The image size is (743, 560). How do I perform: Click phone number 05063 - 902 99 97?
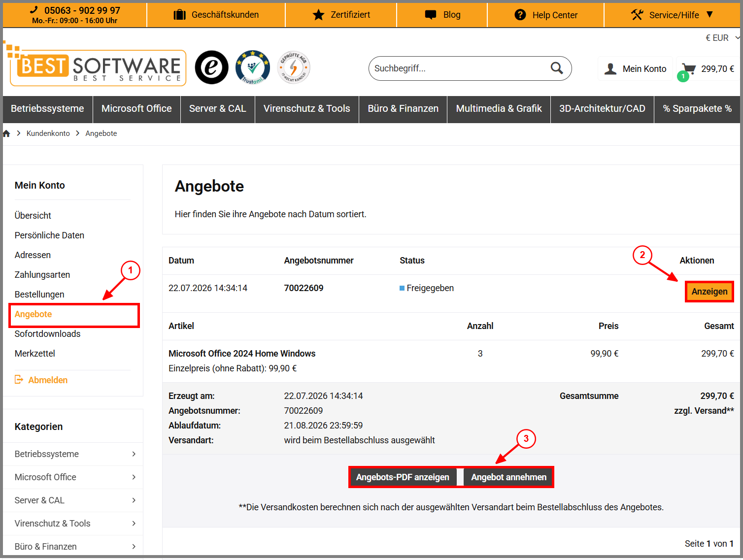pyautogui.click(x=82, y=10)
